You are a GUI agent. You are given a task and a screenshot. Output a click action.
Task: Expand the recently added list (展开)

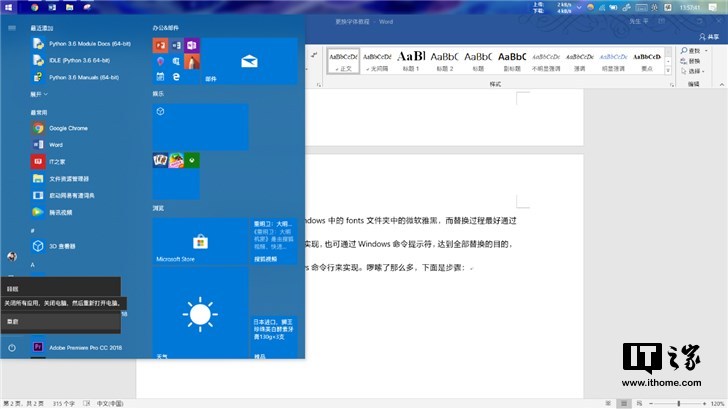39,94
